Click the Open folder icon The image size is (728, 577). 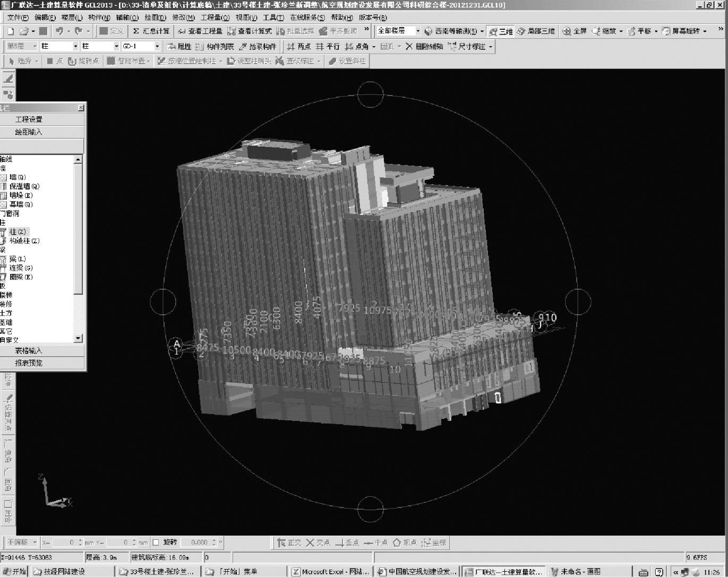(24, 31)
